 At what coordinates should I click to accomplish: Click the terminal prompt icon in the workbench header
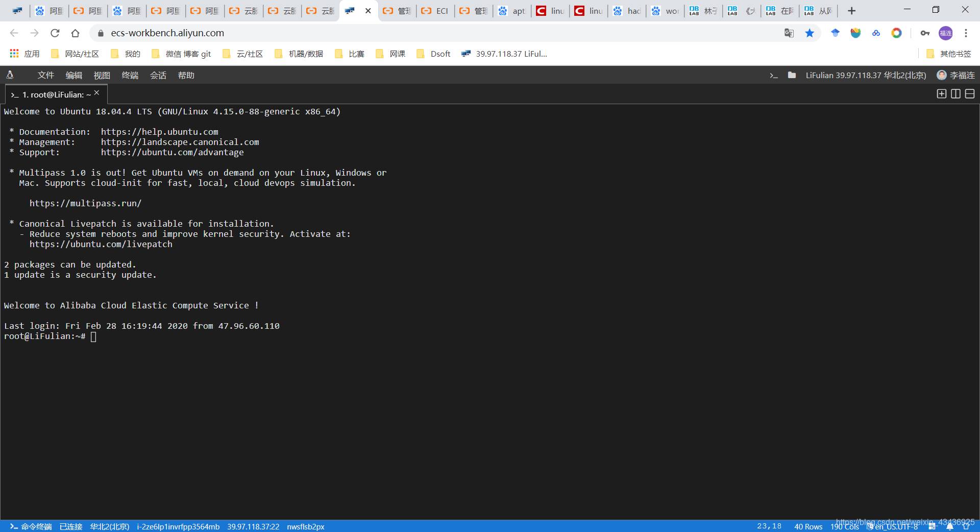[774, 75]
